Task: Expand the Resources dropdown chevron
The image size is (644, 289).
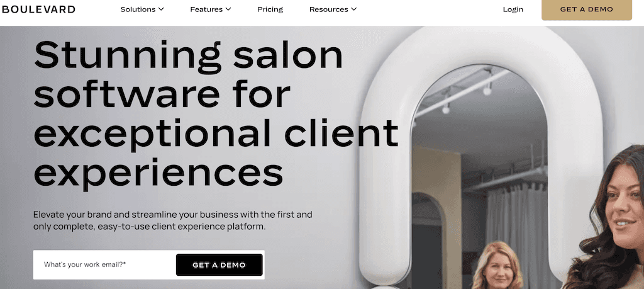Action: 354,9
